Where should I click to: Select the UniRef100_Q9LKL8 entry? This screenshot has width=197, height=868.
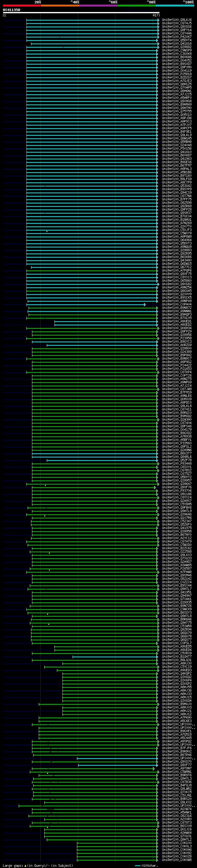[x=177, y=406]
